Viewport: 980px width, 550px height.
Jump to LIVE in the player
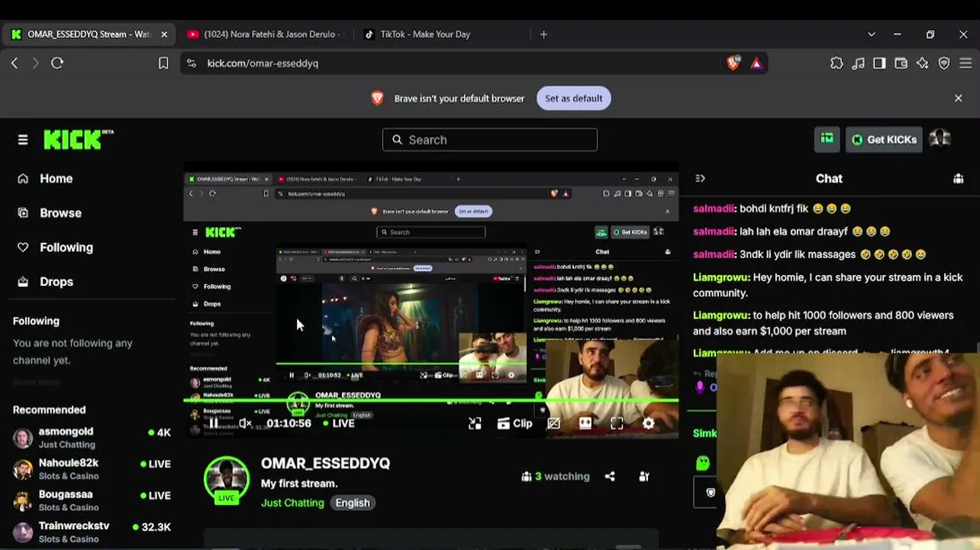[x=339, y=423]
